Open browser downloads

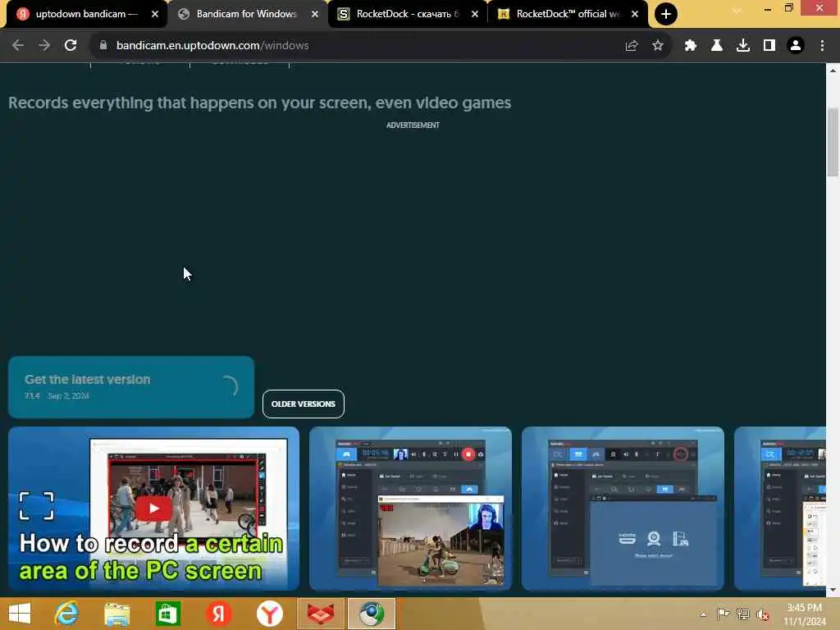743,46
